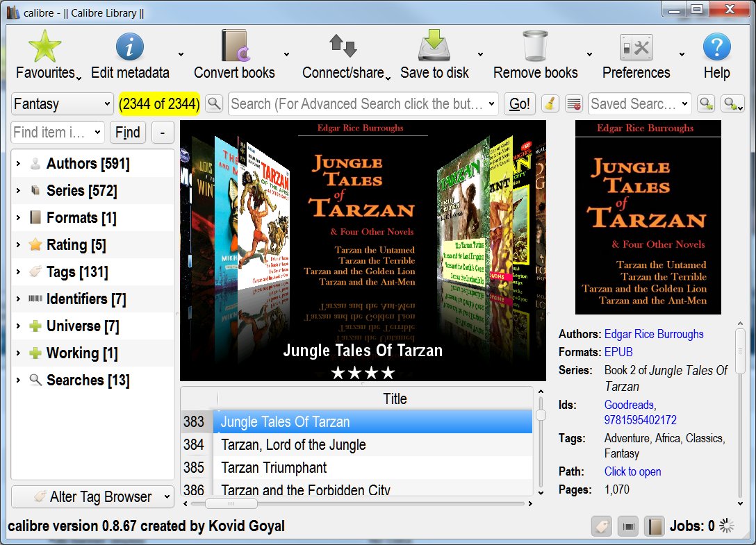Open Preferences from the toolbar
The height and width of the screenshot is (545, 756).
pyautogui.click(x=636, y=47)
